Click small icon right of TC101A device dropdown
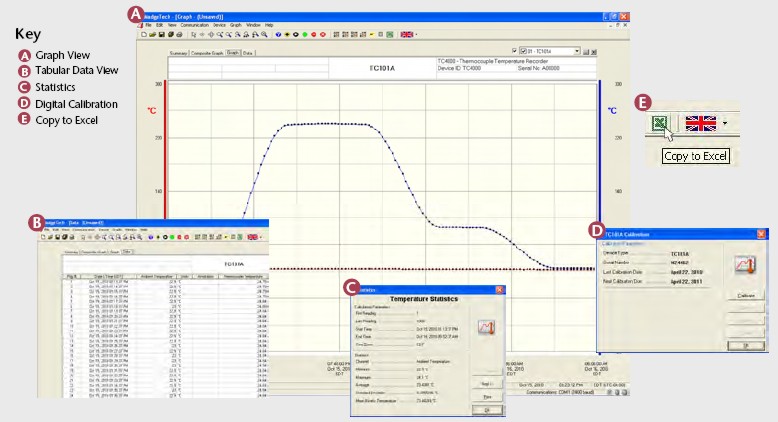The width and height of the screenshot is (778, 422). [x=586, y=52]
